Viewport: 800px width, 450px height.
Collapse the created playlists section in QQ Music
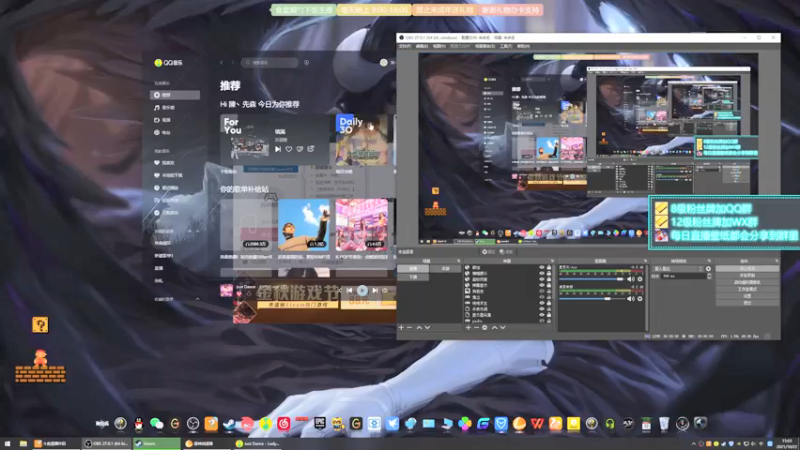click(x=197, y=231)
